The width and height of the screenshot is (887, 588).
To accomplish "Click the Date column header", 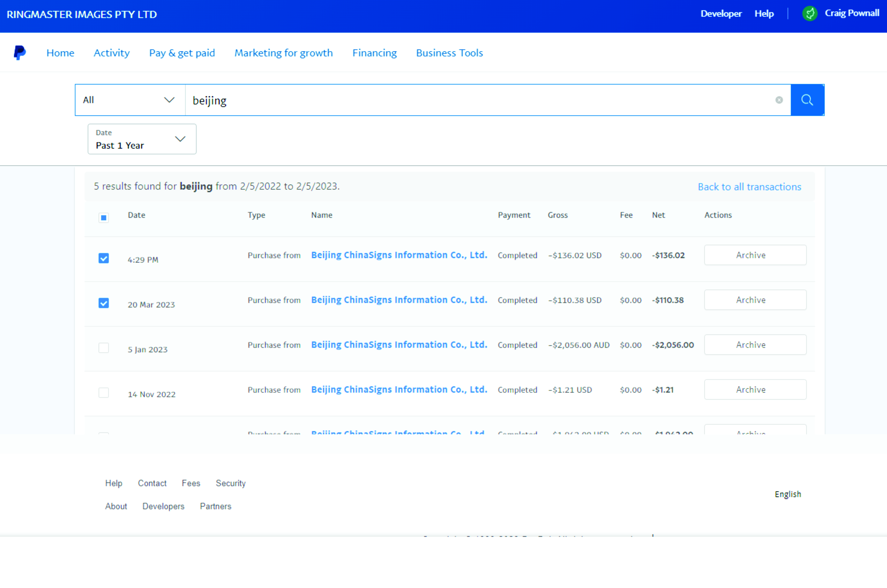I will 137,215.
